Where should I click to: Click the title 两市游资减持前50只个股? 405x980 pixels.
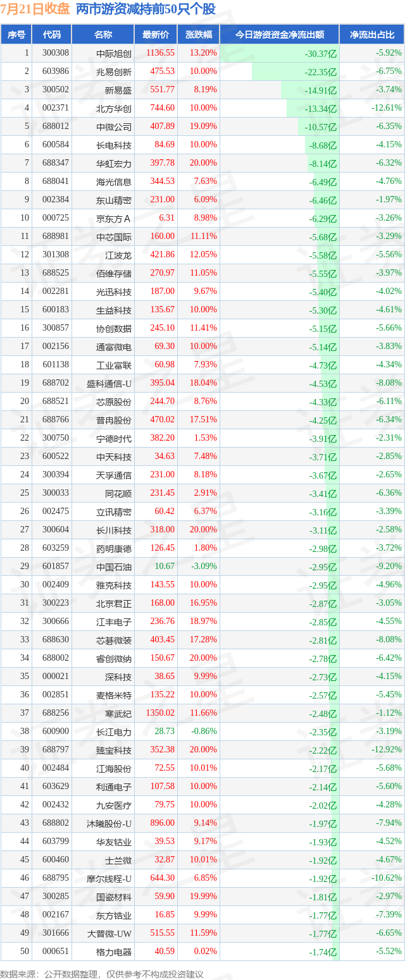point(146,9)
